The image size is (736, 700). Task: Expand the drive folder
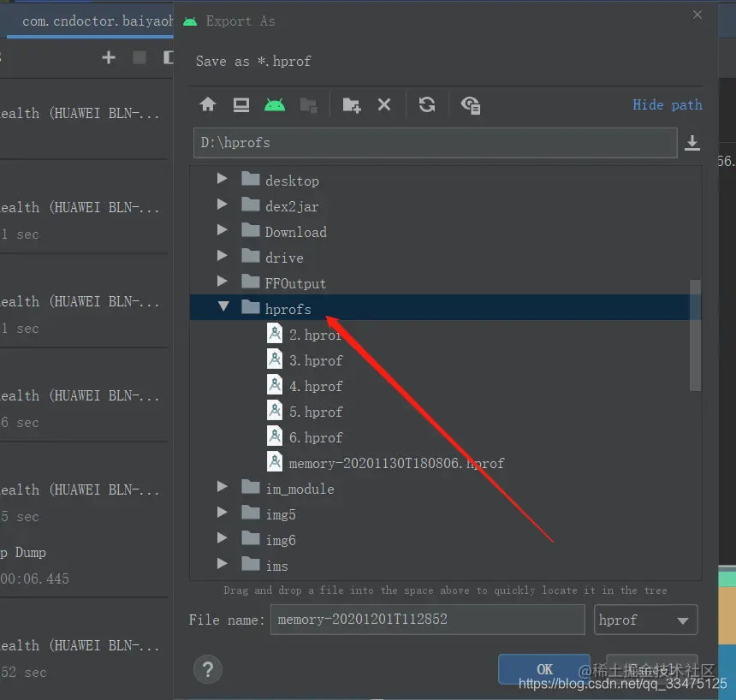coord(222,256)
